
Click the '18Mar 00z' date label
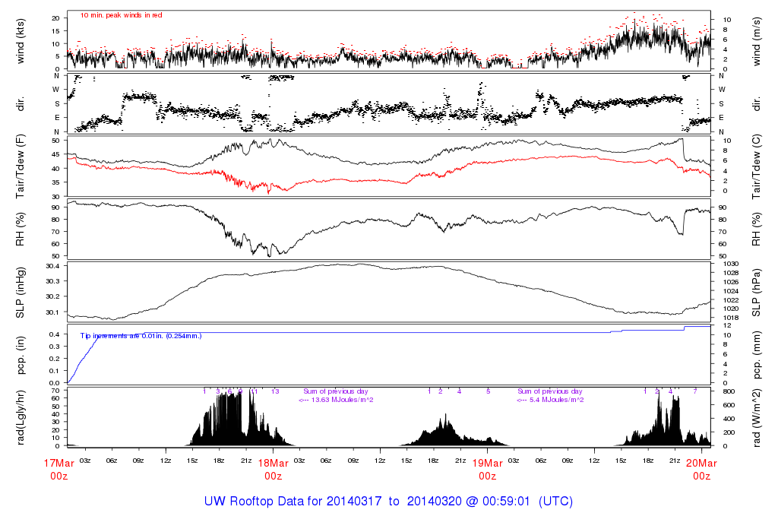(274, 470)
